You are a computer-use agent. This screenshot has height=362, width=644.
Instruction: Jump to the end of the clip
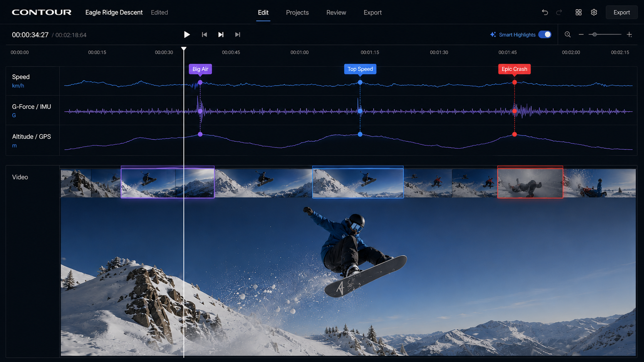238,35
